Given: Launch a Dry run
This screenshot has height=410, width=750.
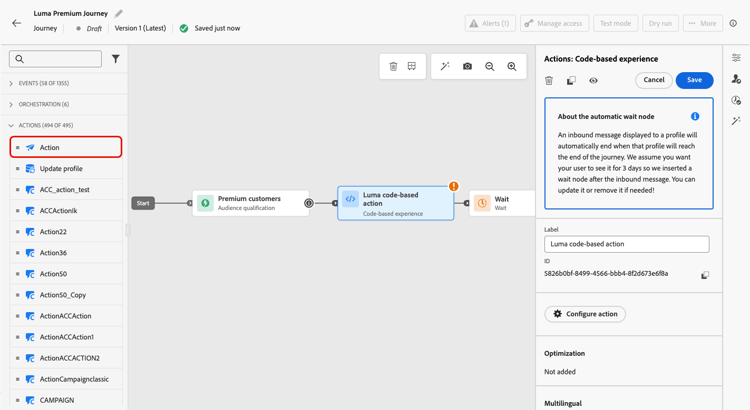Looking at the screenshot, I should pyautogui.click(x=660, y=23).
